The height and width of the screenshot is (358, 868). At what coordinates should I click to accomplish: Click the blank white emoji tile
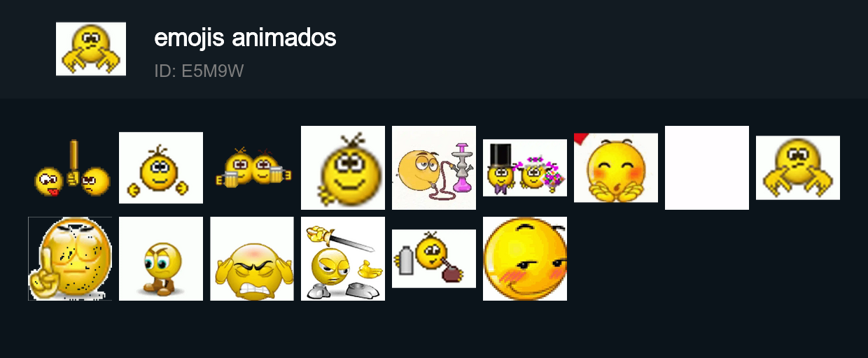(x=707, y=168)
